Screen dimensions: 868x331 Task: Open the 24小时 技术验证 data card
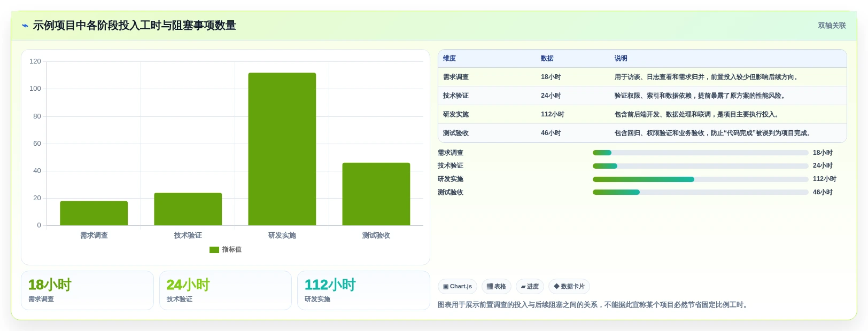click(226, 290)
